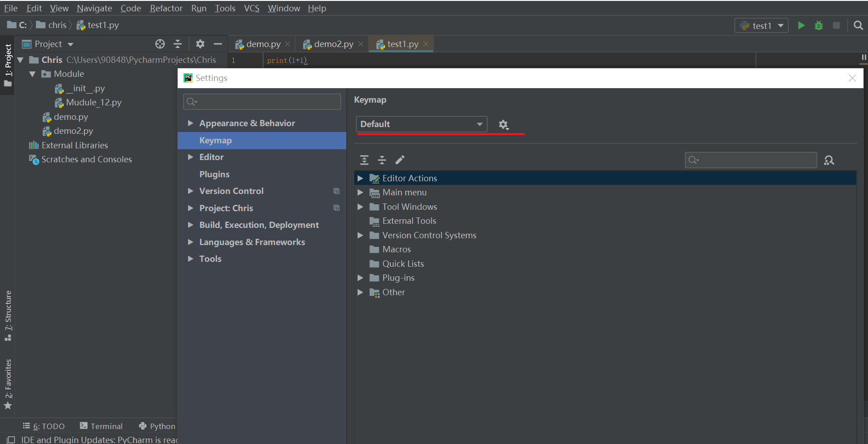Click the locate file crosshair icon in Project panel
Image resolution: width=868 pixels, height=444 pixels.
coord(160,44)
